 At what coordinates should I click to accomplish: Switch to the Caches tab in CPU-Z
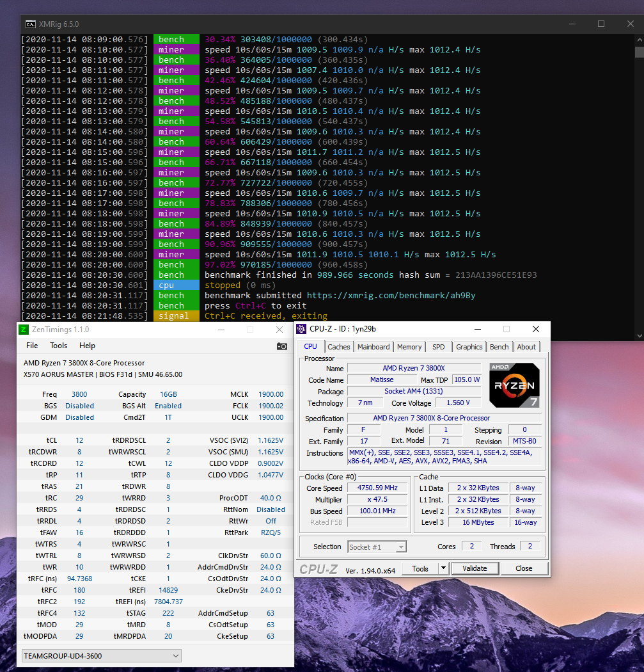pyautogui.click(x=339, y=347)
